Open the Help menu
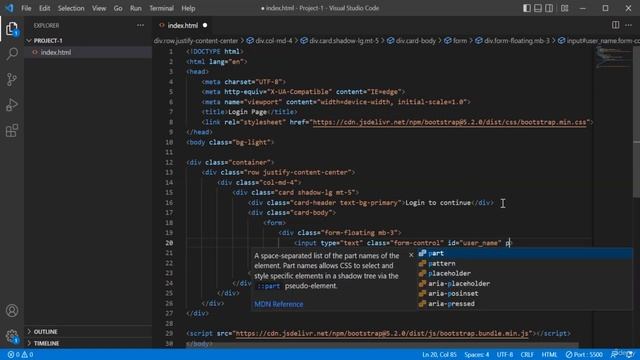The height and width of the screenshot is (360, 640). point(188,8)
